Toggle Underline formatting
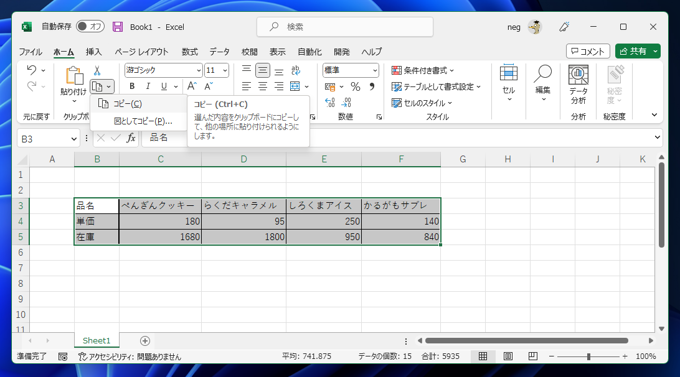 point(164,86)
